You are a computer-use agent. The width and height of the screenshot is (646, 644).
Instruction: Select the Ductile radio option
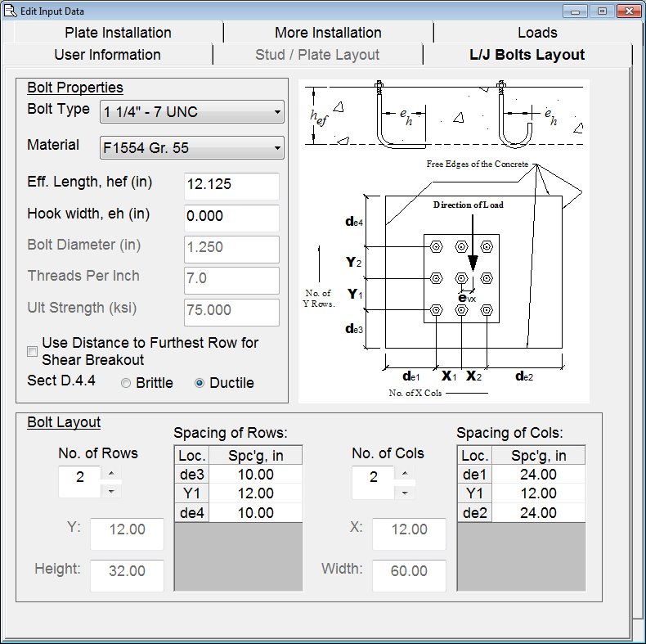point(200,383)
